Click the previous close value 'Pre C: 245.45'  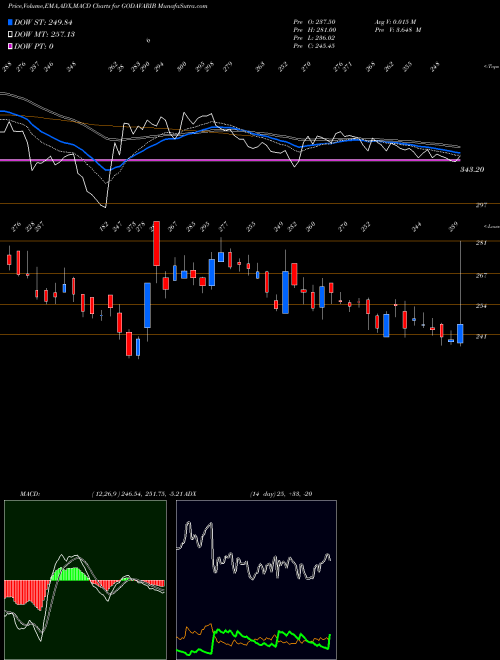(314, 46)
